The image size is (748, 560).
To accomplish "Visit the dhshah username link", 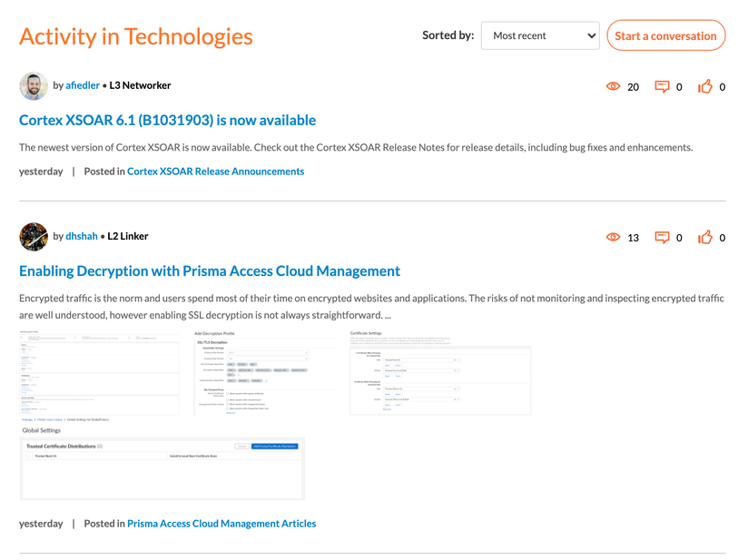I will [81, 236].
